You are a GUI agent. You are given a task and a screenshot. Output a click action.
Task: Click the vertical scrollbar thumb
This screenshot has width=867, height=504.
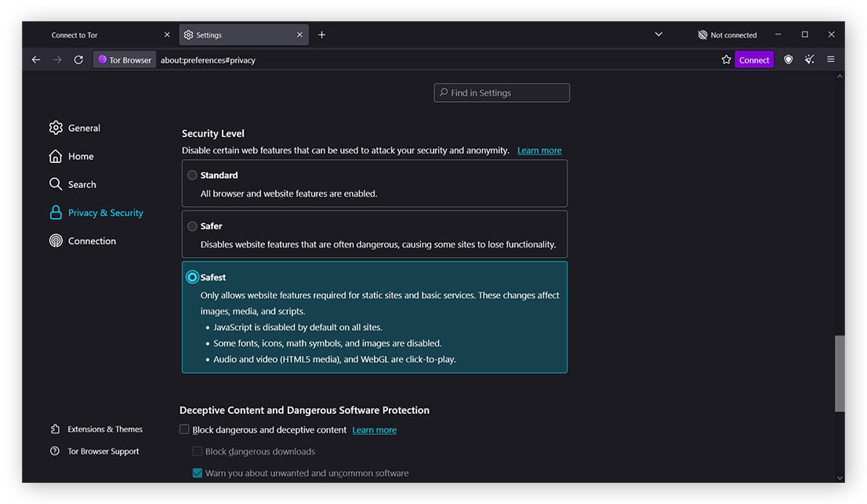840,372
